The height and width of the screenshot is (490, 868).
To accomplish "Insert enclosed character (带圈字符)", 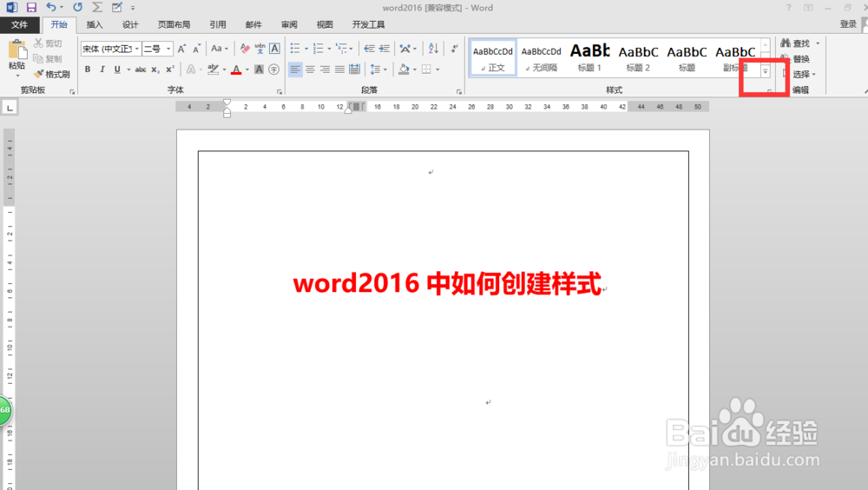I will pyautogui.click(x=274, y=70).
